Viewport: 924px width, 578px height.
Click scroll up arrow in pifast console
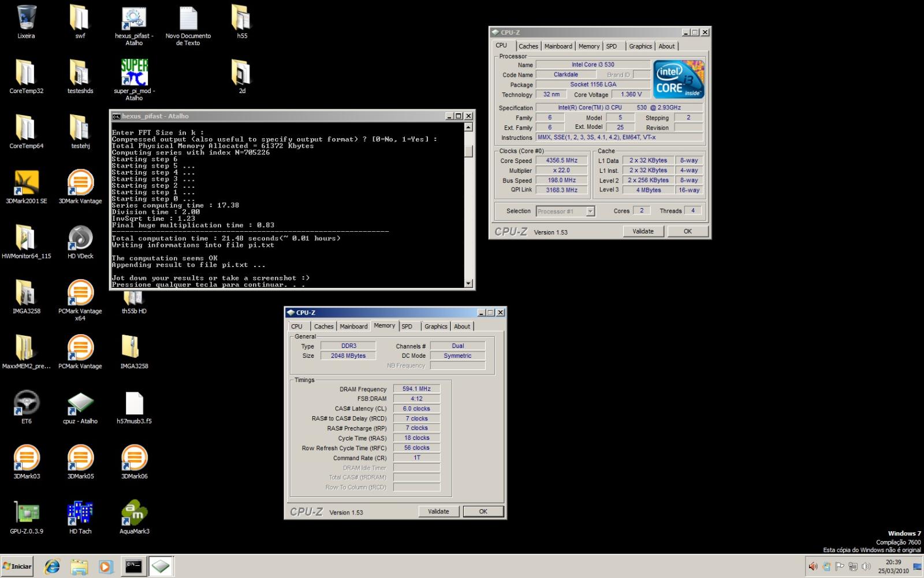[468, 127]
